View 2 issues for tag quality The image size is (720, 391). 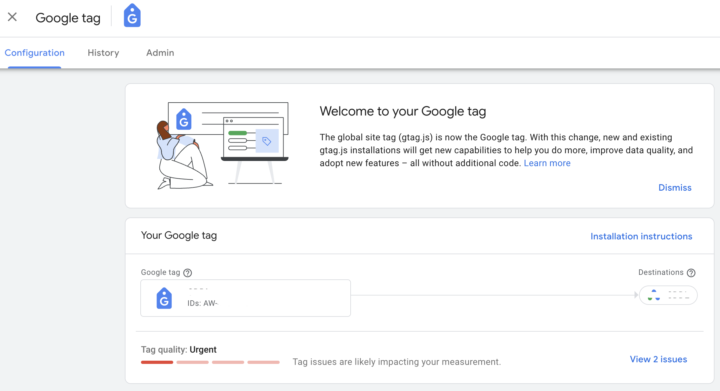click(x=658, y=359)
